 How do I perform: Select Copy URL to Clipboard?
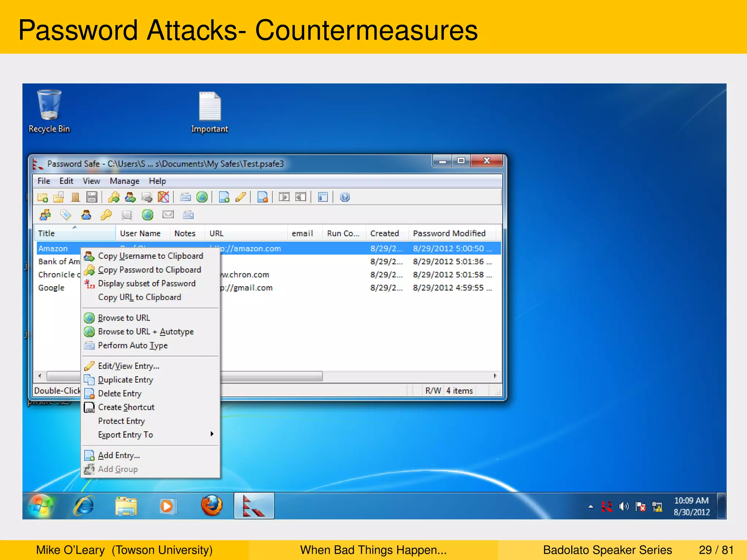[x=150, y=297]
